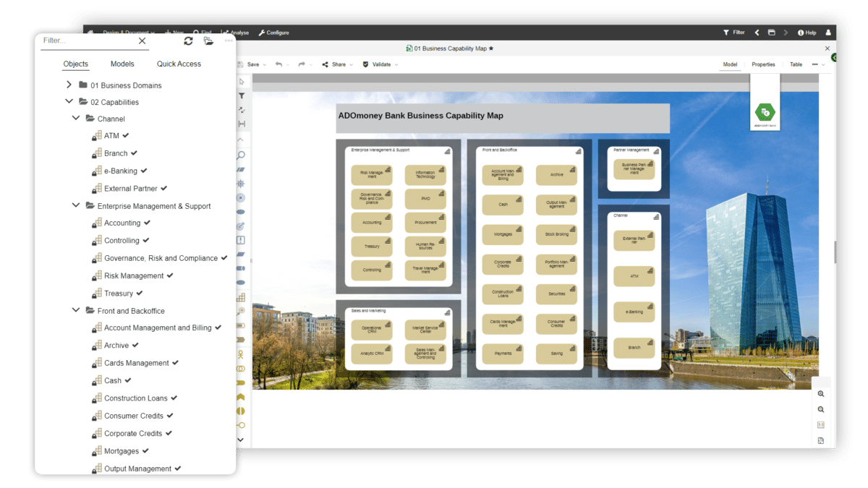Open the Configure menu
This screenshot has height=488, width=868.
(x=273, y=33)
